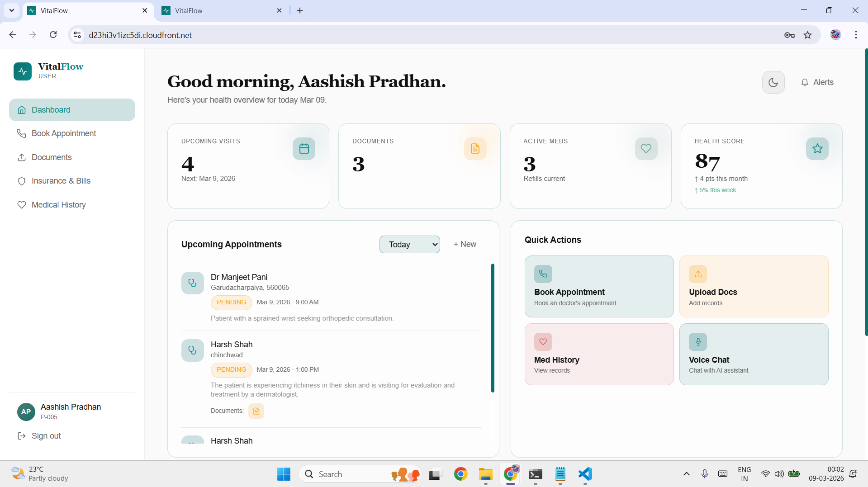Screen dimensions: 868x487
Task: Open Visual Studio Code from taskbar
Action: pos(585,474)
